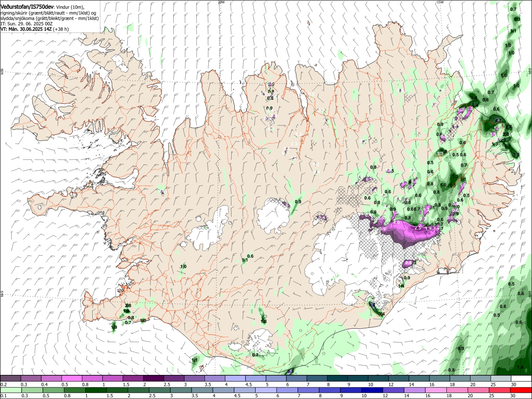Click the 0.1 label in lower legend
This screenshot has height=399, width=532.
(x=3, y=396)
